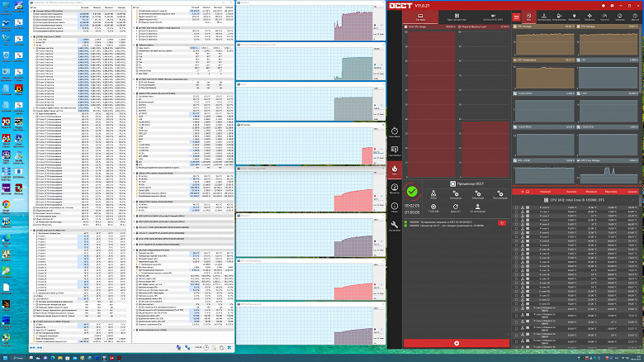
Task: Sort OCCT table by the Maximum column header
Action: click(x=611, y=192)
